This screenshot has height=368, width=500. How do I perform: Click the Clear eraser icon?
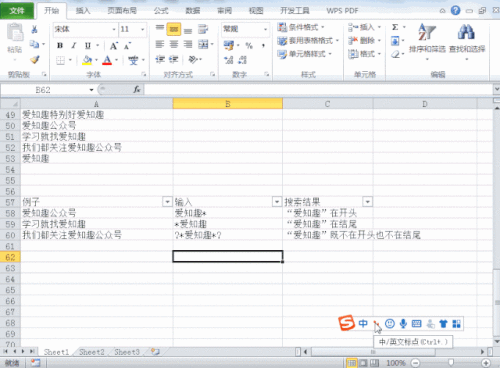(396, 54)
